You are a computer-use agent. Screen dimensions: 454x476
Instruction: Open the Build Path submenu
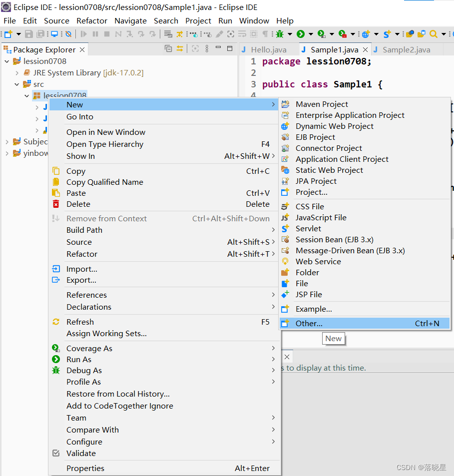[164, 230]
